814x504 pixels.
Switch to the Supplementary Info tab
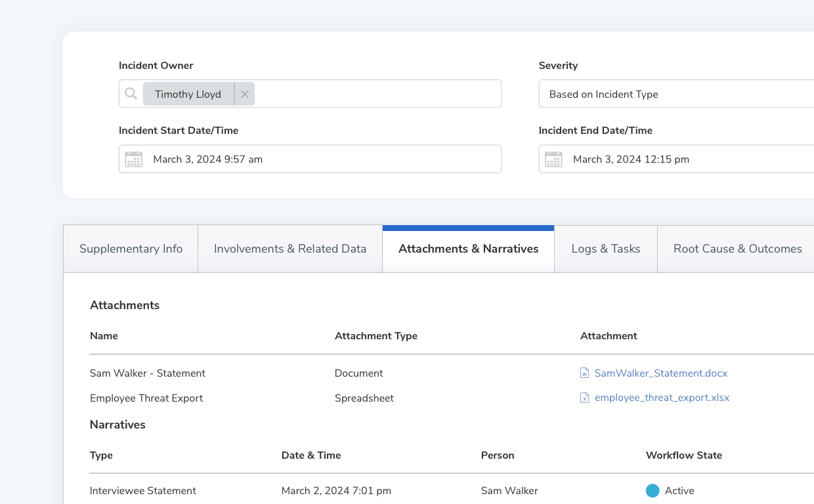(x=131, y=249)
